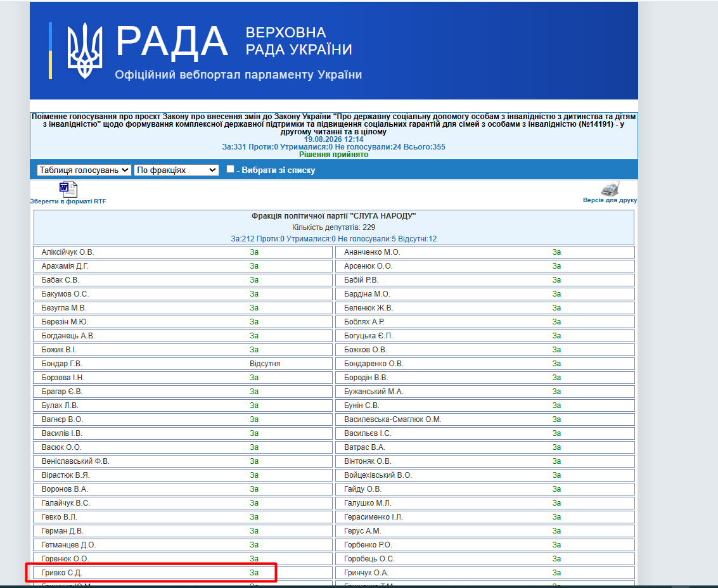Viewport: 718px width, 588px height.
Task: Select deputy 'Ананченко М.О.'
Action: [x=372, y=252]
